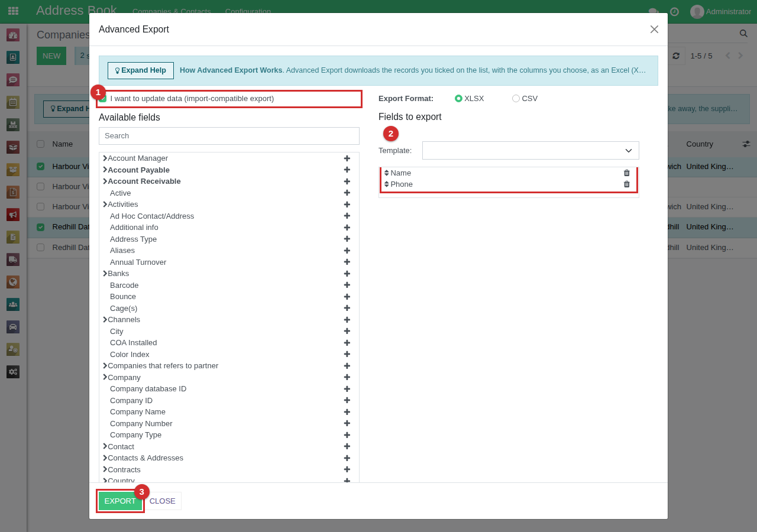Expand the Banks field tree
This screenshot has height=532, width=757.
(105, 274)
